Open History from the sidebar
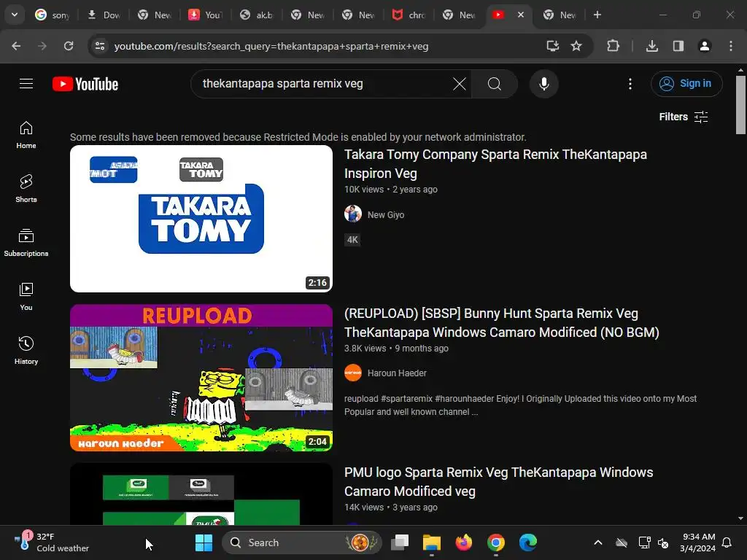The image size is (747, 560). (x=26, y=350)
